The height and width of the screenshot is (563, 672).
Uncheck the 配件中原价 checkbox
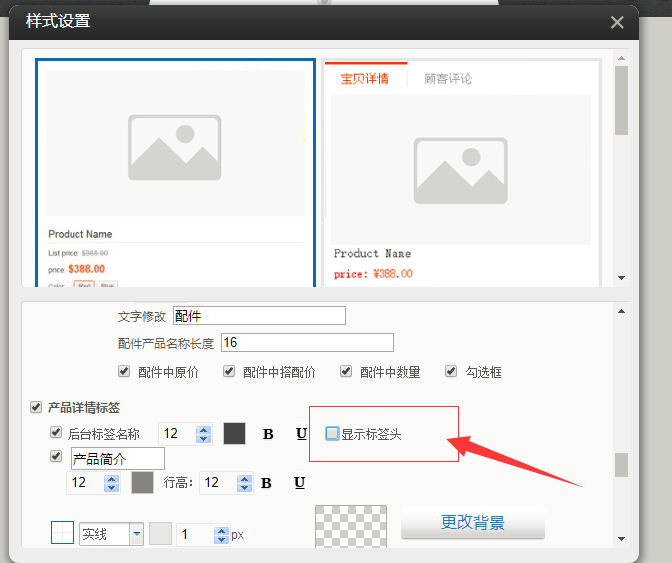pyautogui.click(x=124, y=372)
